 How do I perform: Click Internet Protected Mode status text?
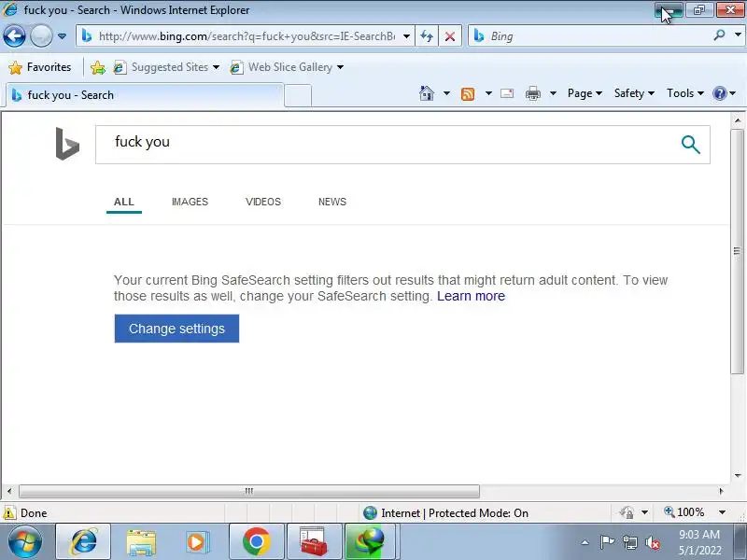(455, 512)
